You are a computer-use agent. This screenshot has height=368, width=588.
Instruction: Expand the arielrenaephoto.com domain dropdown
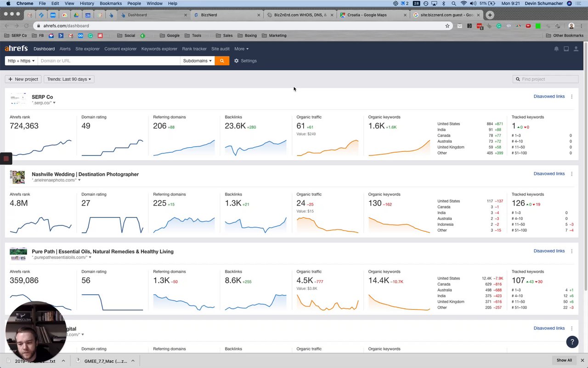pyautogui.click(x=79, y=180)
